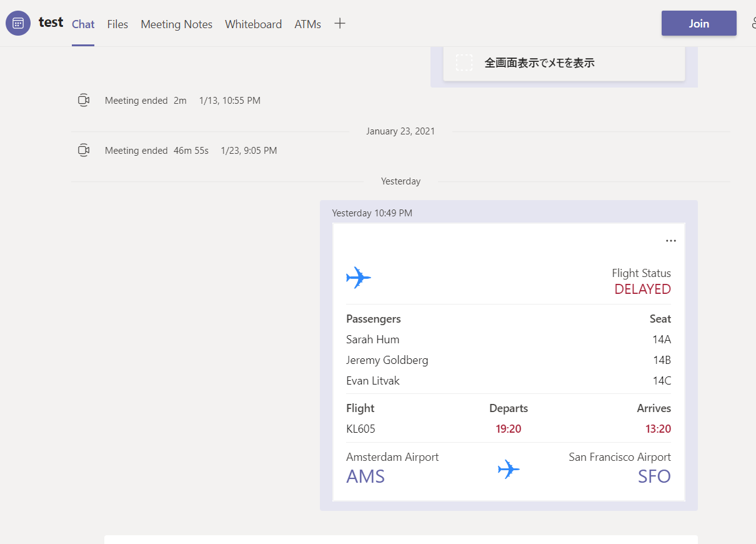Switch to the Whiteboard tab

point(253,24)
